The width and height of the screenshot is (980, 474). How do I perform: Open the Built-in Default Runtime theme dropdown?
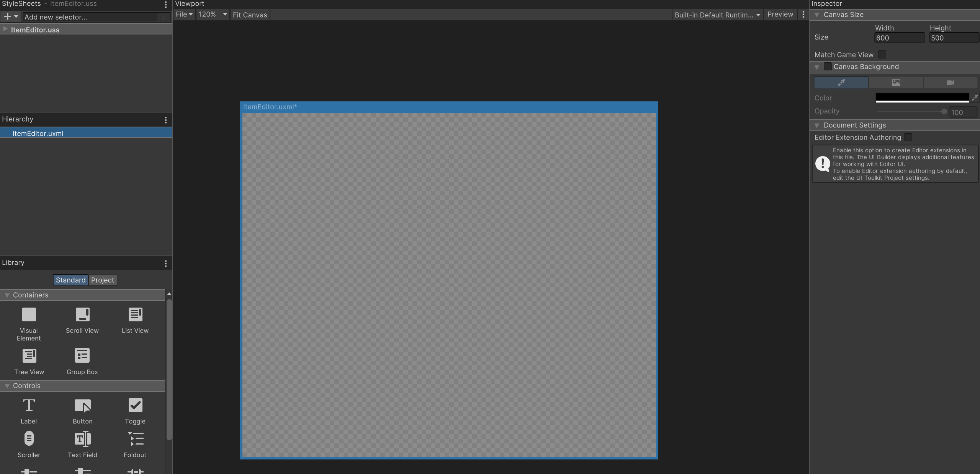click(x=717, y=15)
